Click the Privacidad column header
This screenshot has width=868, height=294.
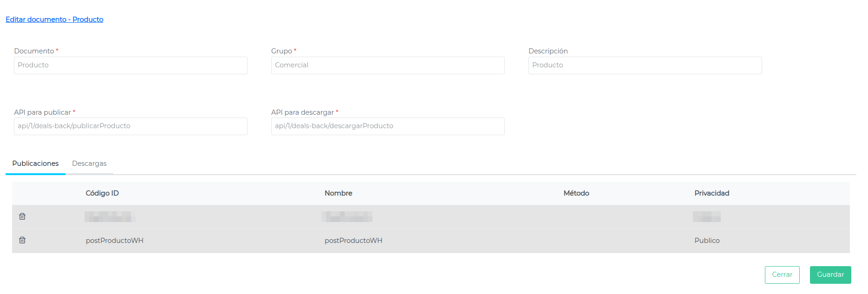coord(711,193)
